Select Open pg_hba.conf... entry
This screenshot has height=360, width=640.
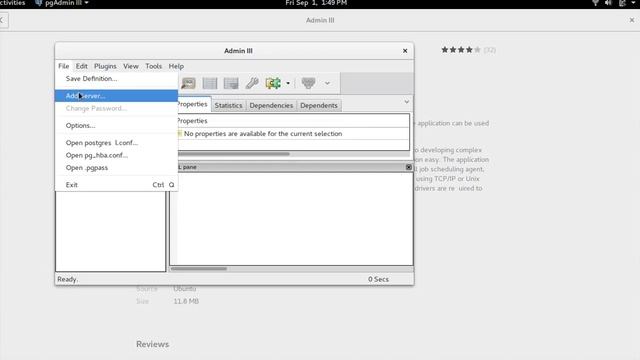[116, 155]
